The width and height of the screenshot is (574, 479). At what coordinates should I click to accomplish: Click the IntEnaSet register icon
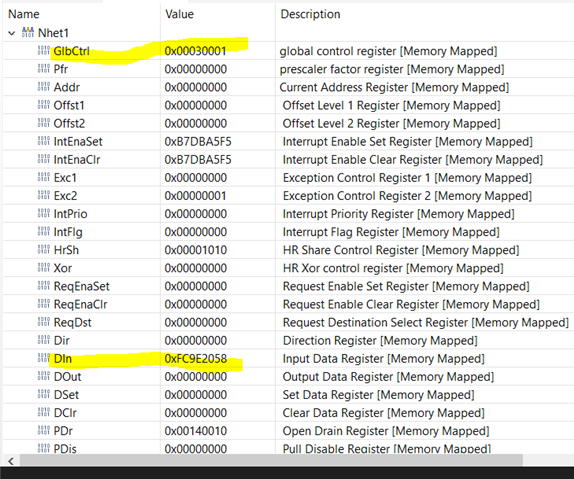point(44,141)
